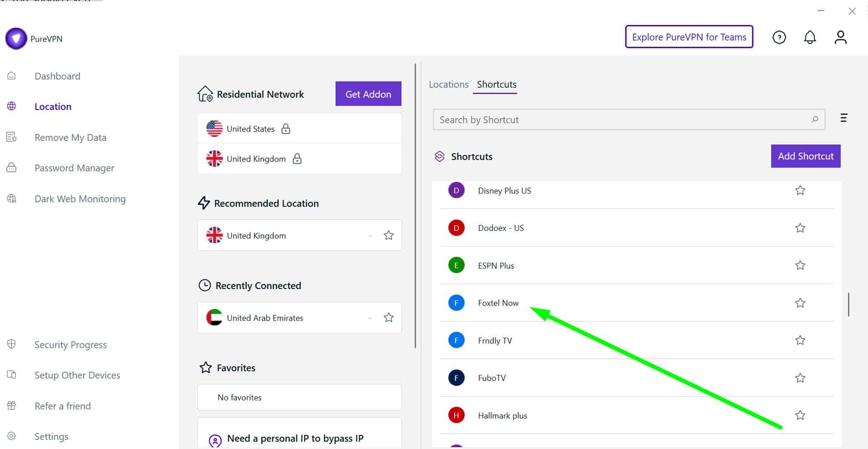Open Setup Other Devices
Screen dimensions: 868x449
pyautogui.click(x=77, y=375)
